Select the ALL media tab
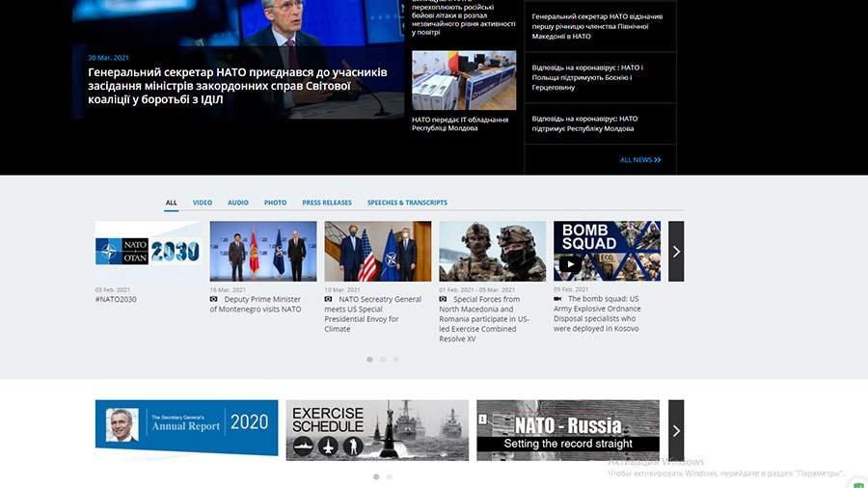Screen dimensions: 868x488 171,203
